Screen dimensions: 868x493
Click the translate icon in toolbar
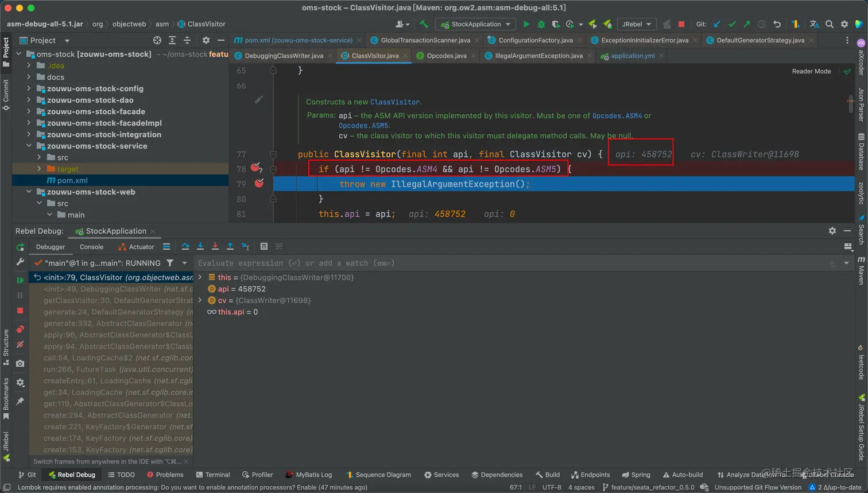(x=814, y=24)
